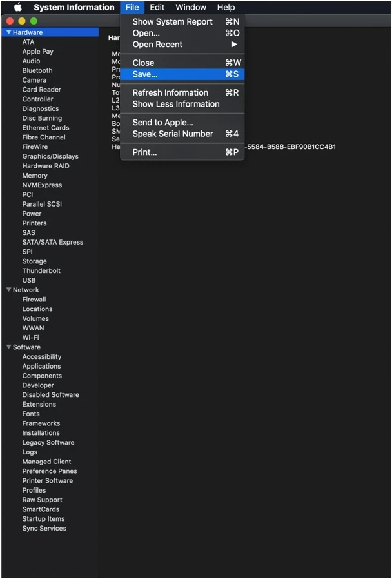This screenshot has height=579, width=392.
Task: Select Storage in the sidebar
Action: pos(34,261)
